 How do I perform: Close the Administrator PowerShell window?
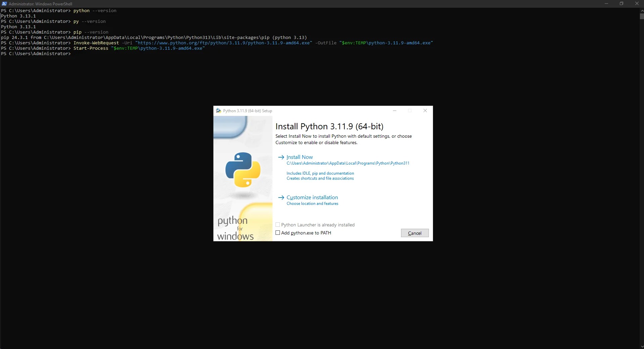click(x=637, y=4)
